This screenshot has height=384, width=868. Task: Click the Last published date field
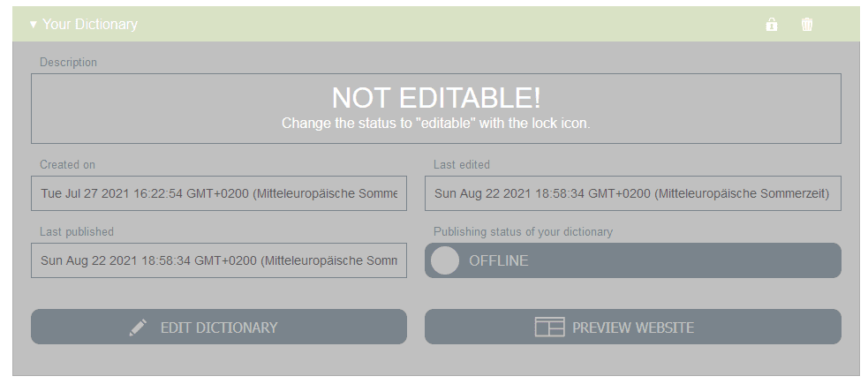219,260
